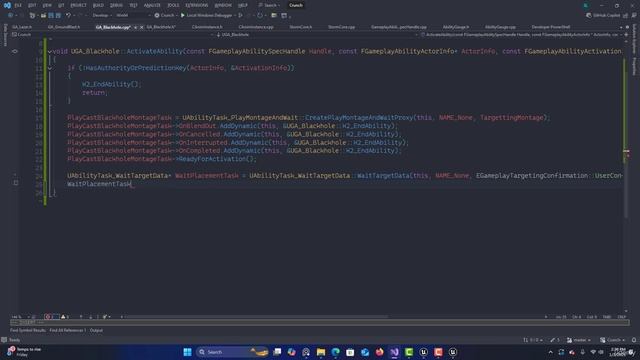The width and height of the screenshot is (640, 360).
Task: Switch to AbilityGauge.cpp tab
Action: coord(500,27)
